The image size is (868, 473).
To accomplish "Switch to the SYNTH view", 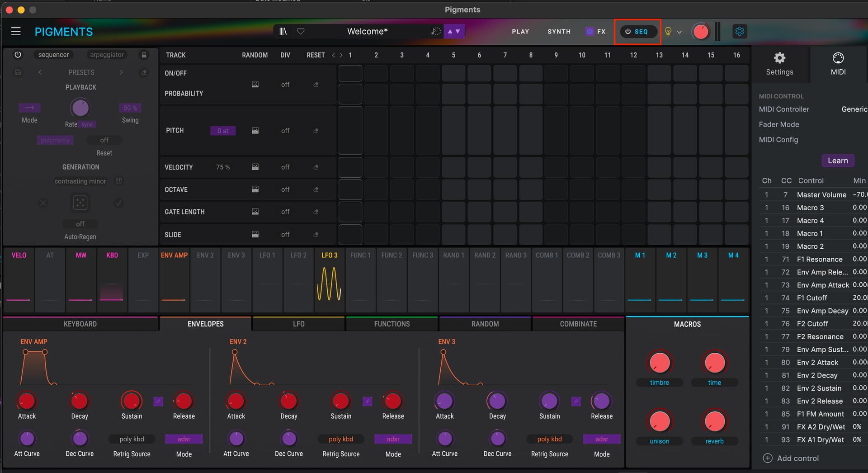I will 559,32.
